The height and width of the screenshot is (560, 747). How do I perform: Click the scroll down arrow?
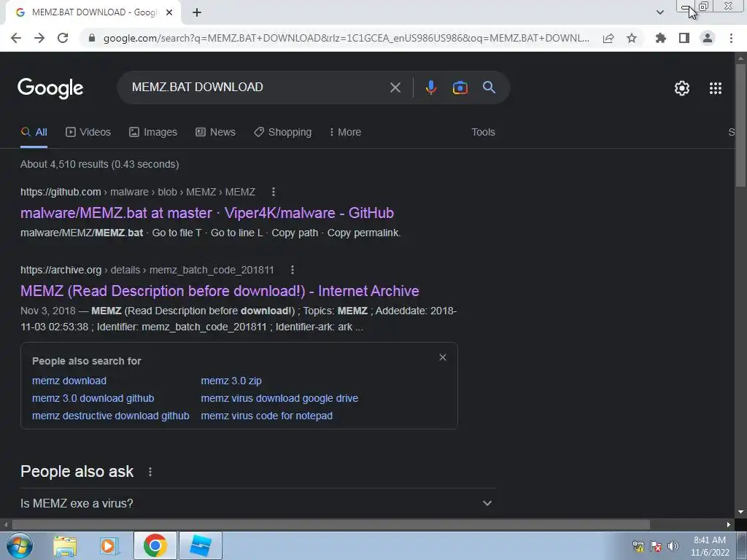pos(740,513)
